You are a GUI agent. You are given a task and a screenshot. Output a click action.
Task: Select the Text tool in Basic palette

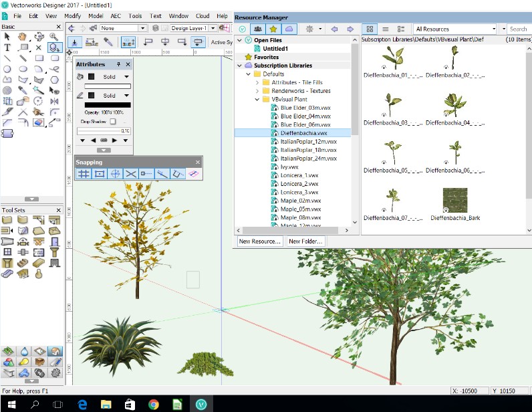click(7, 47)
